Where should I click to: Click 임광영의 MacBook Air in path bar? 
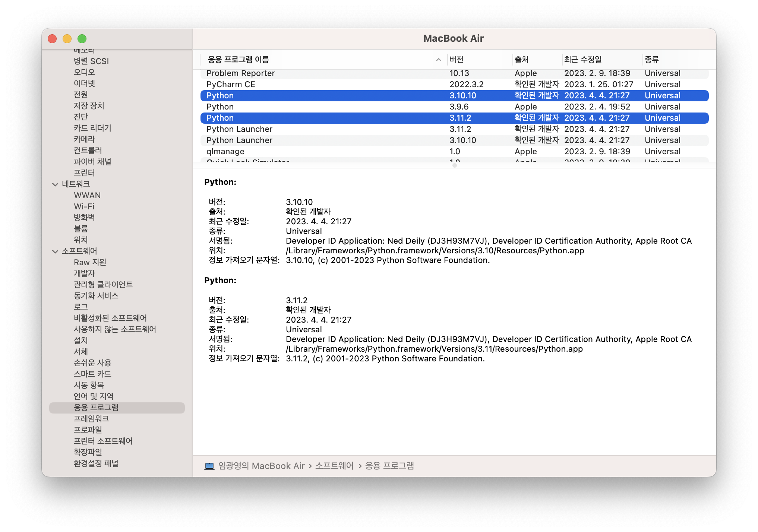pos(261,466)
